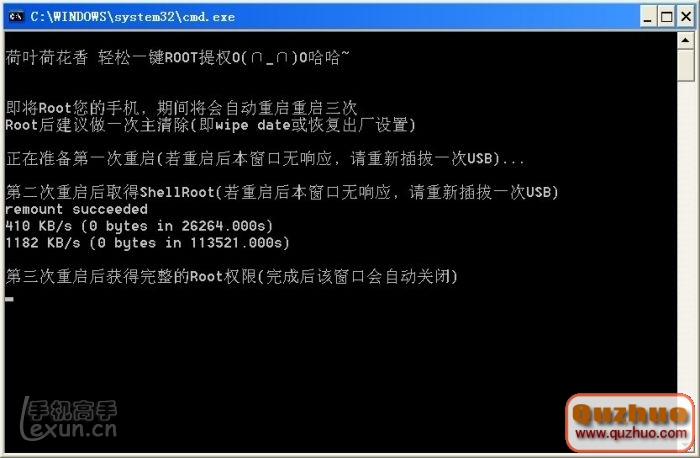
Task: Click the empty scrollbar track below thumb
Action: pyautogui.click(x=686, y=237)
